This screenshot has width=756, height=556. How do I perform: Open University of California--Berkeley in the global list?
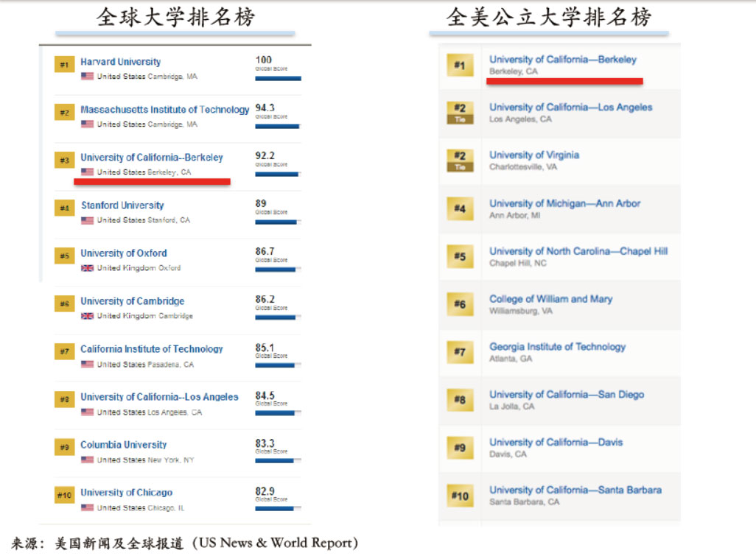[x=152, y=157]
